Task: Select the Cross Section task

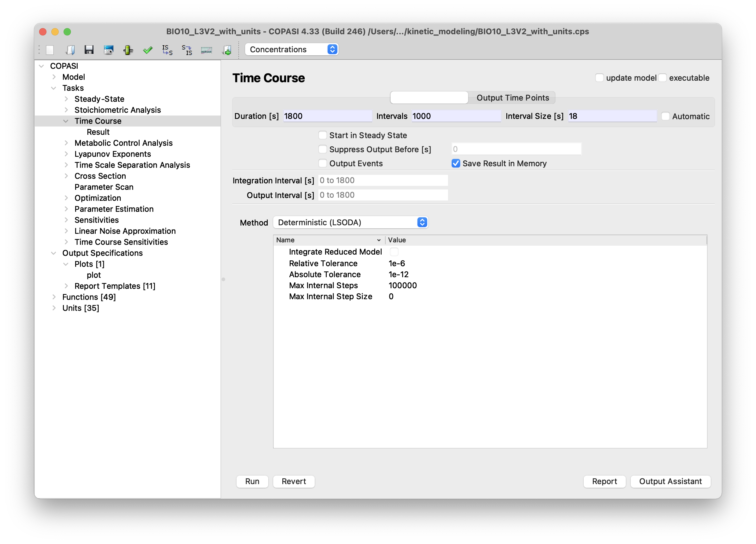Action: pyautogui.click(x=100, y=176)
